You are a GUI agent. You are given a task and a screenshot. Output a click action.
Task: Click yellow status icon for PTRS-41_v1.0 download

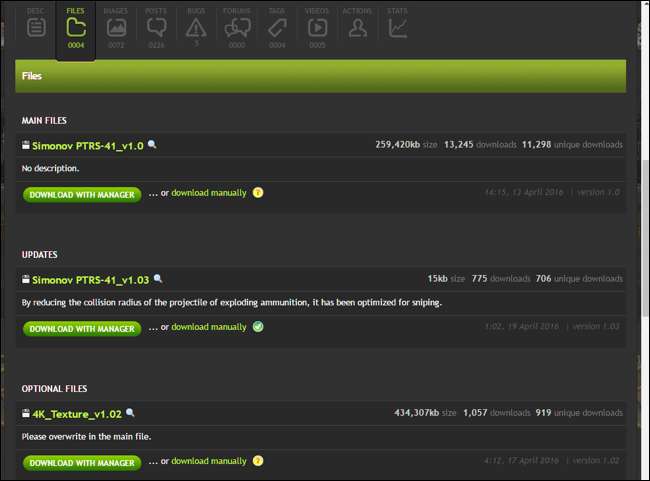coord(258,192)
